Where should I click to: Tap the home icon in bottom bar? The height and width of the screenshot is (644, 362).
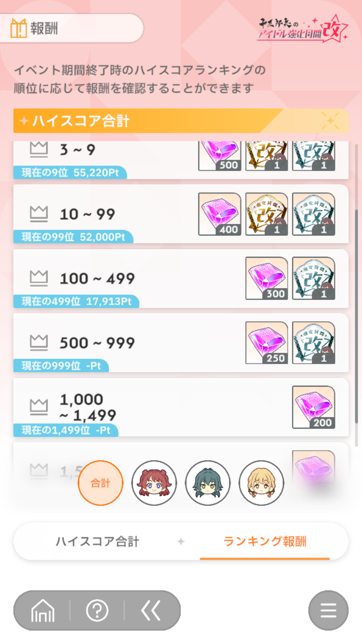coord(42,611)
